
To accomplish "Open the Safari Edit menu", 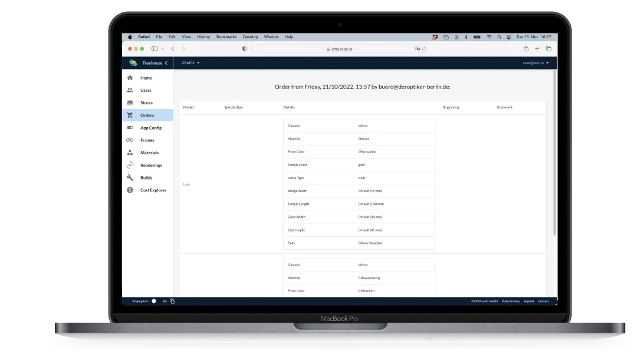I will [x=172, y=37].
